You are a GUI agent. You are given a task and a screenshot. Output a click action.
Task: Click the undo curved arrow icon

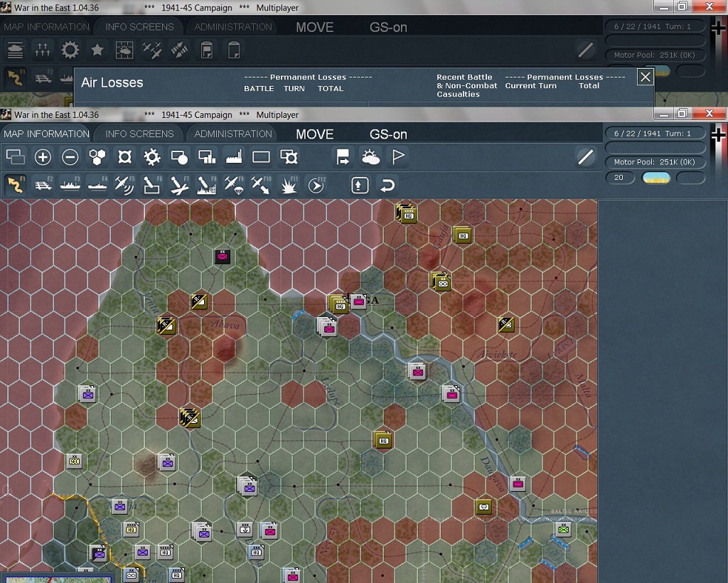click(387, 185)
